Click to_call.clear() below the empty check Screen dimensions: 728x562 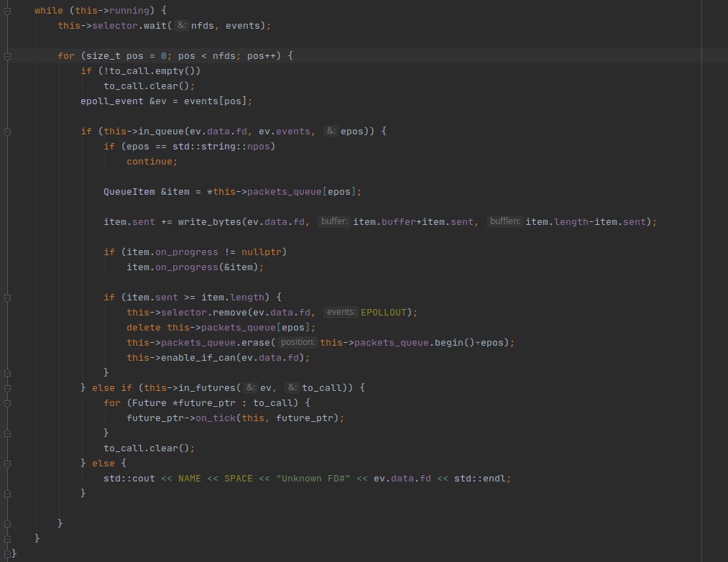[x=147, y=86]
